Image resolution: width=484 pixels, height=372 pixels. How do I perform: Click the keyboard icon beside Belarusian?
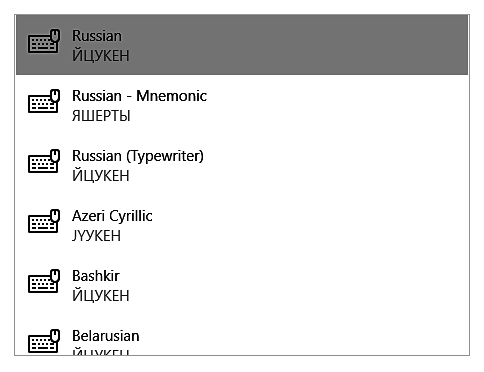(x=44, y=341)
